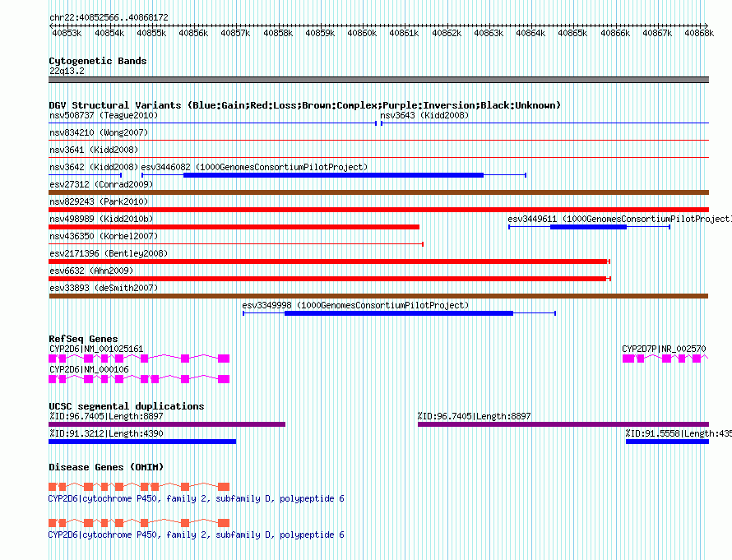
Task: Select the red bar under nsv498989
Action: 234,227
